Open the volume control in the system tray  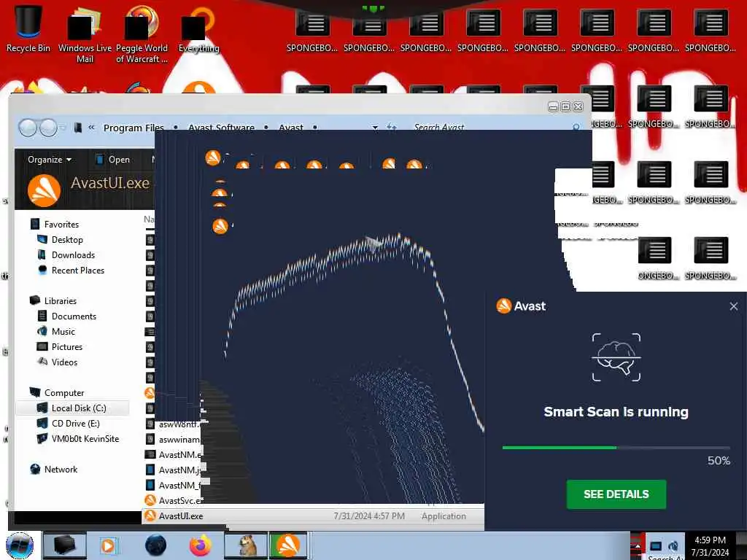[673, 545]
